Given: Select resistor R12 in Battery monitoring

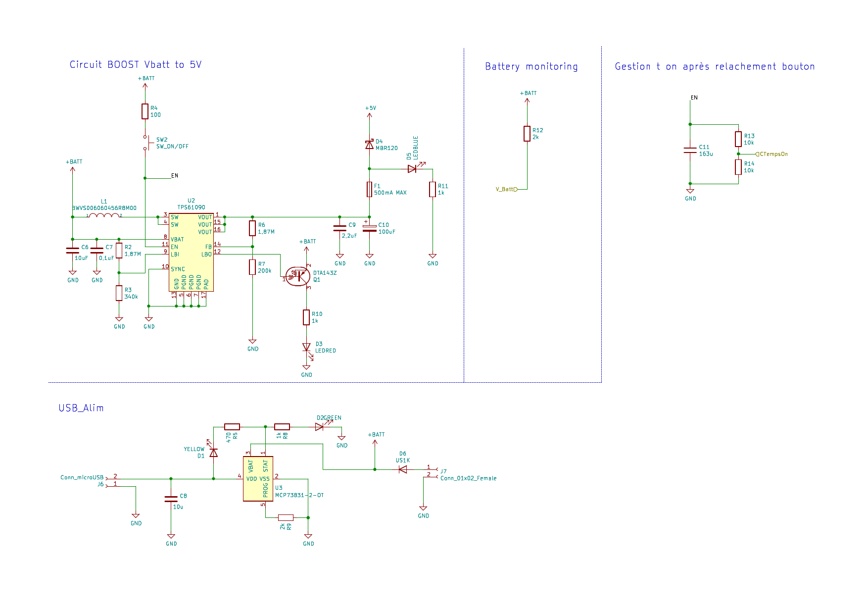Looking at the screenshot, I should (527, 134).
